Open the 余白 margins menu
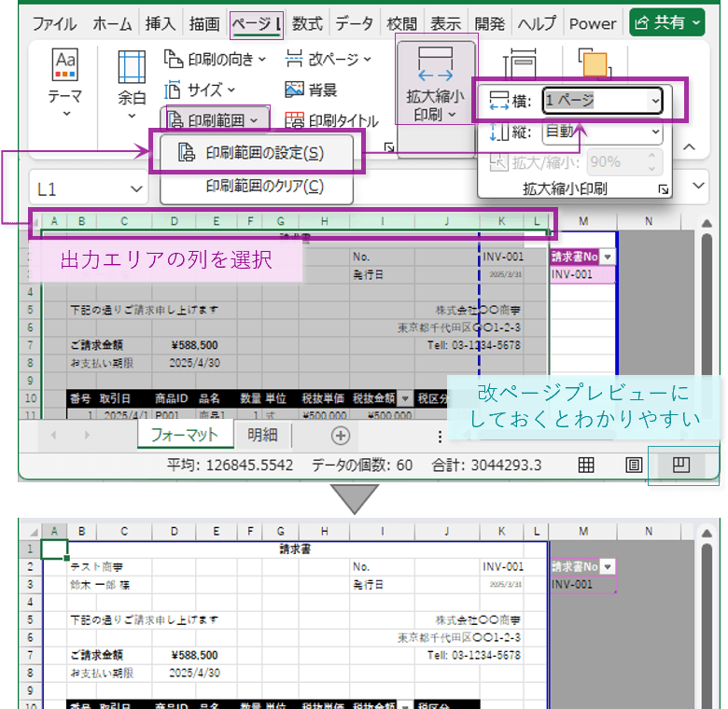Image resolution: width=728 pixels, height=709 pixels. (x=132, y=84)
